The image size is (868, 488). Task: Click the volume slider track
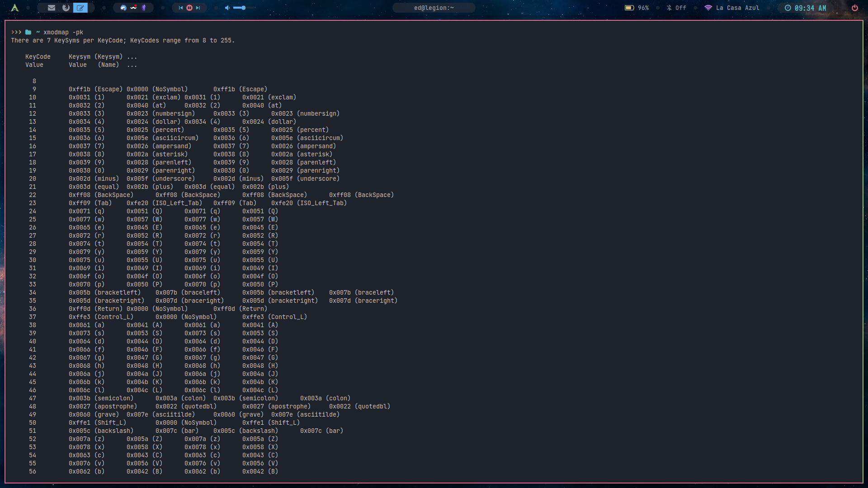[250, 8]
